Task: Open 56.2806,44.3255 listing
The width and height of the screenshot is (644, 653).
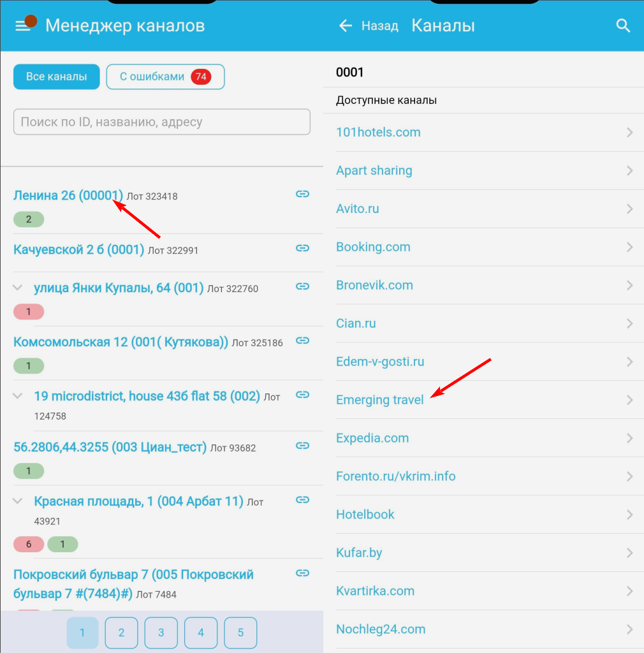Action: pos(110,447)
